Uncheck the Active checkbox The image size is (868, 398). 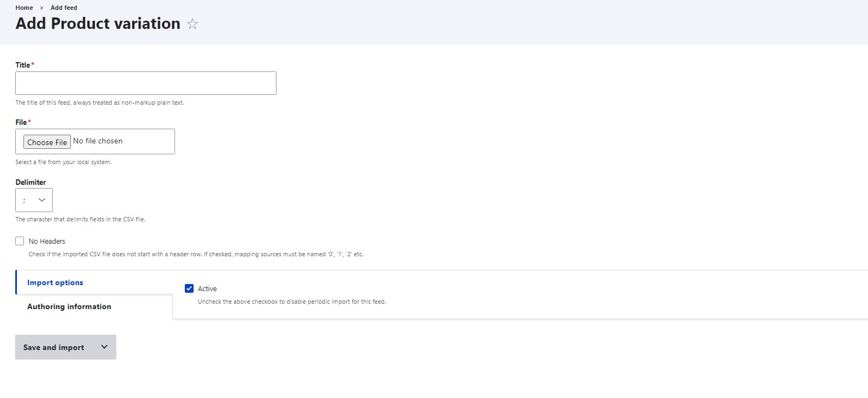pyautogui.click(x=189, y=288)
